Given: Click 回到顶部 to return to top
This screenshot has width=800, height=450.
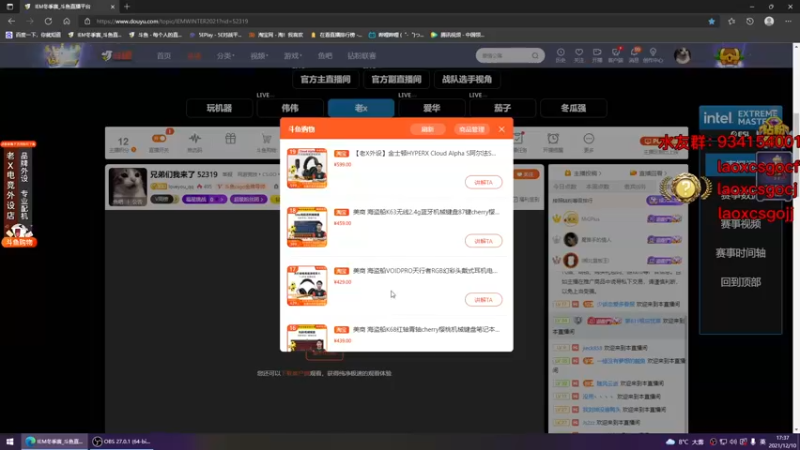Looking at the screenshot, I should [x=741, y=282].
